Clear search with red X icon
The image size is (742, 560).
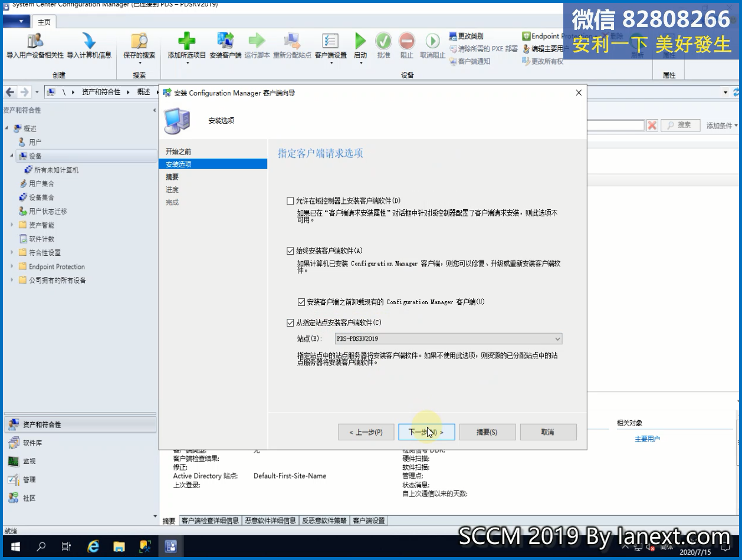652,125
